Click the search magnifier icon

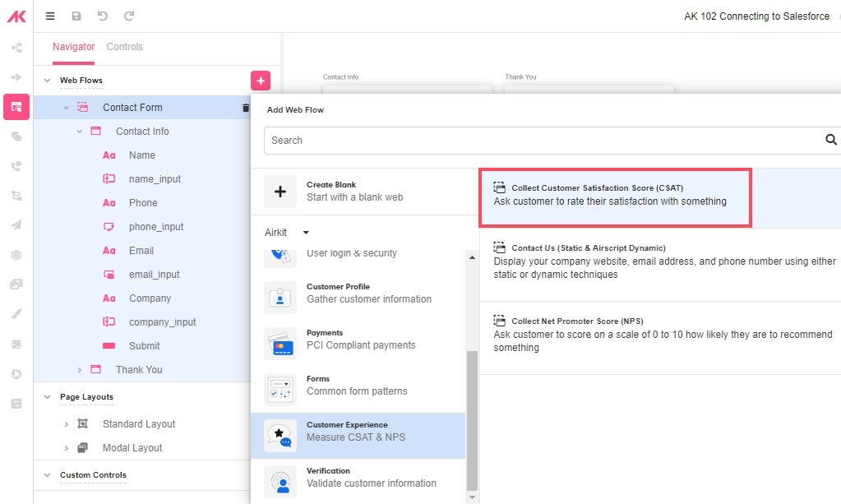831,140
